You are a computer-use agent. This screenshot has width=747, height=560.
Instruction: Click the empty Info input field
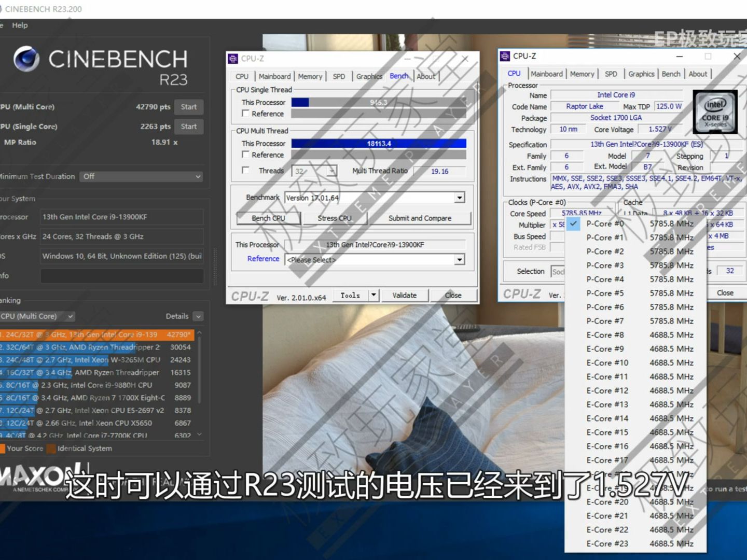click(122, 276)
